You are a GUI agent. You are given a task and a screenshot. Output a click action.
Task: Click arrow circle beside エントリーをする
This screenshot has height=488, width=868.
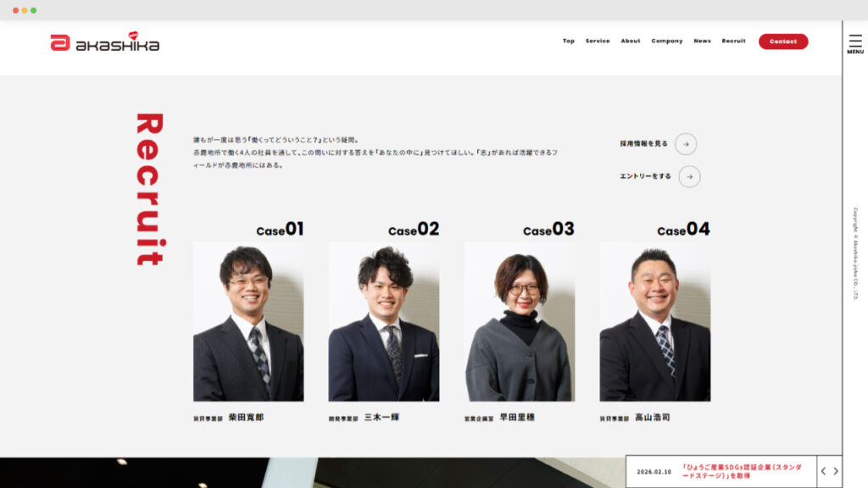coord(689,176)
